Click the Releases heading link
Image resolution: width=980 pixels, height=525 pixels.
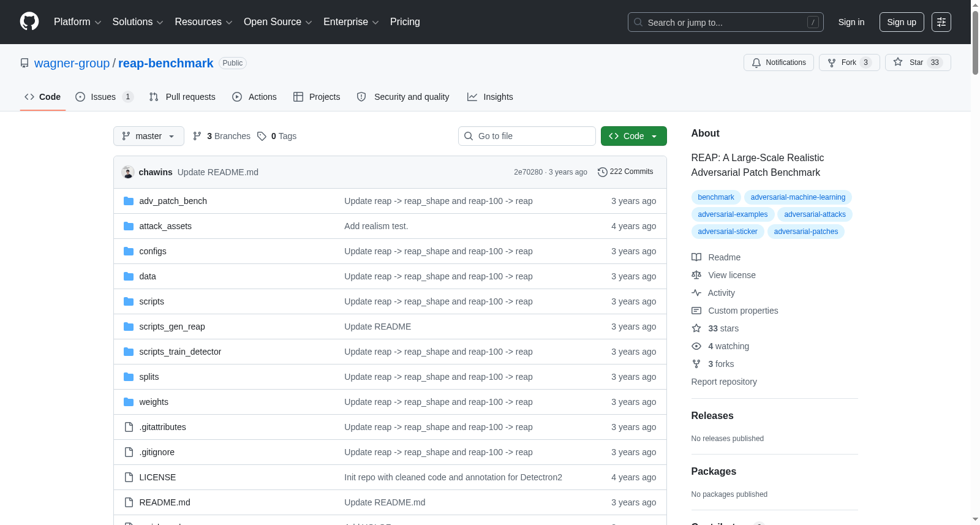coord(712,415)
